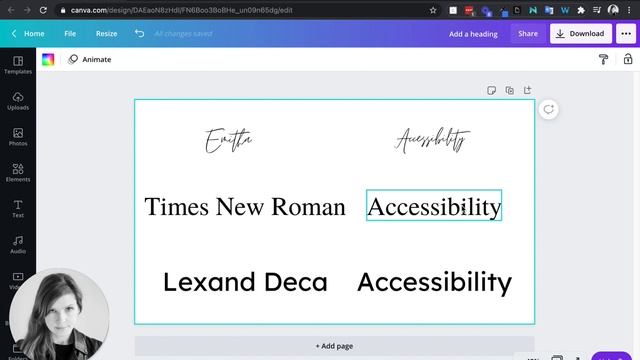
Task: Click the red extension icon in browser bar
Action: (469, 10)
